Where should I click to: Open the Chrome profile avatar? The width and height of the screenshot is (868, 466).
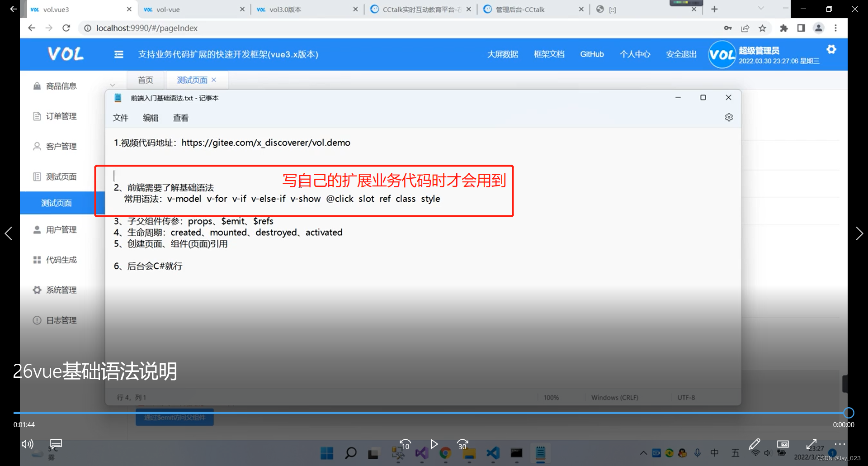point(819,28)
